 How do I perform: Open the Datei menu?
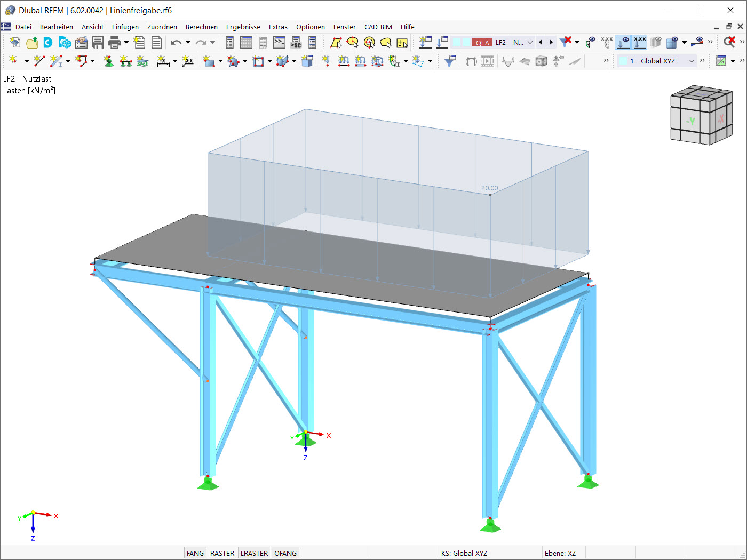click(23, 27)
